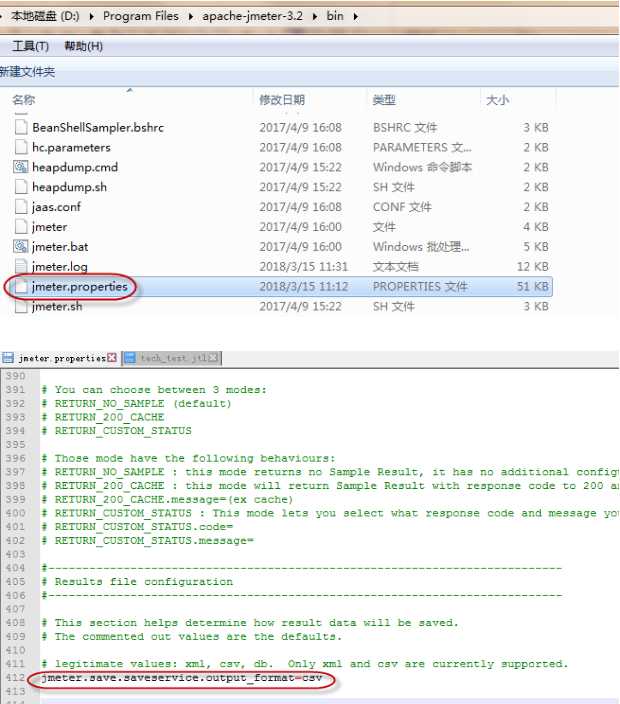Click the apache-jmeter-3.2 breadcrumb
This screenshot has width=620, height=704.
click(252, 16)
